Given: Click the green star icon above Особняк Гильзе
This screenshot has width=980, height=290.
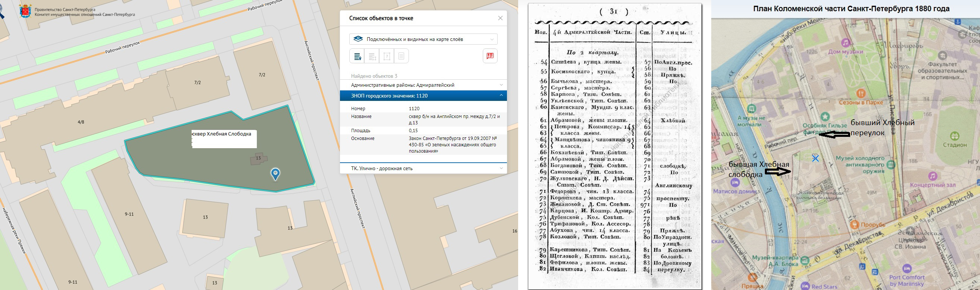Looking at the screenshot, I should [825, 116].
